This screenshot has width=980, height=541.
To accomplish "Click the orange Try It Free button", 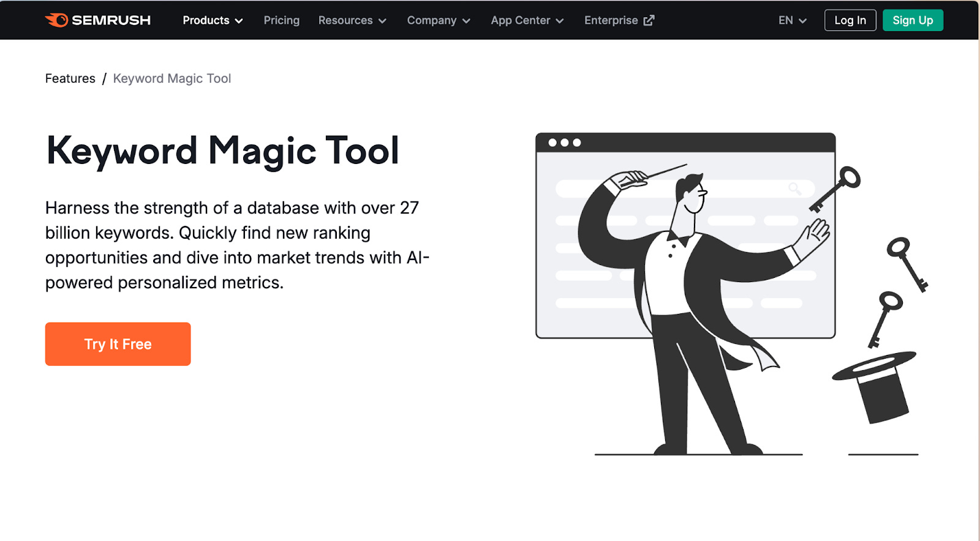I will click(x=118, y=344).
